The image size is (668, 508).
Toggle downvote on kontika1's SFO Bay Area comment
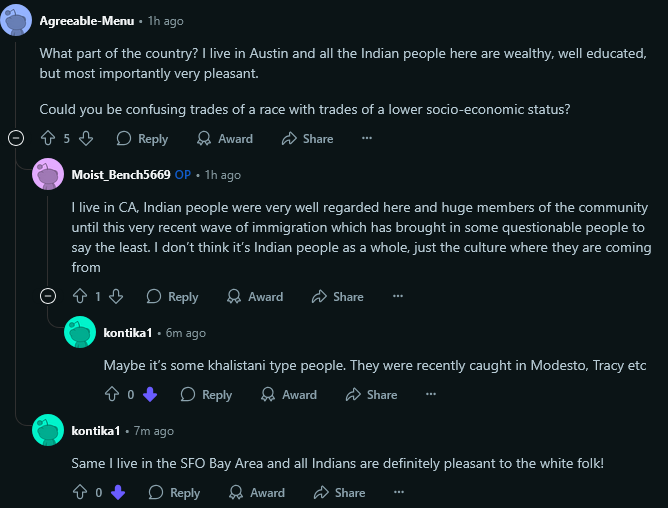pos(118,492)
